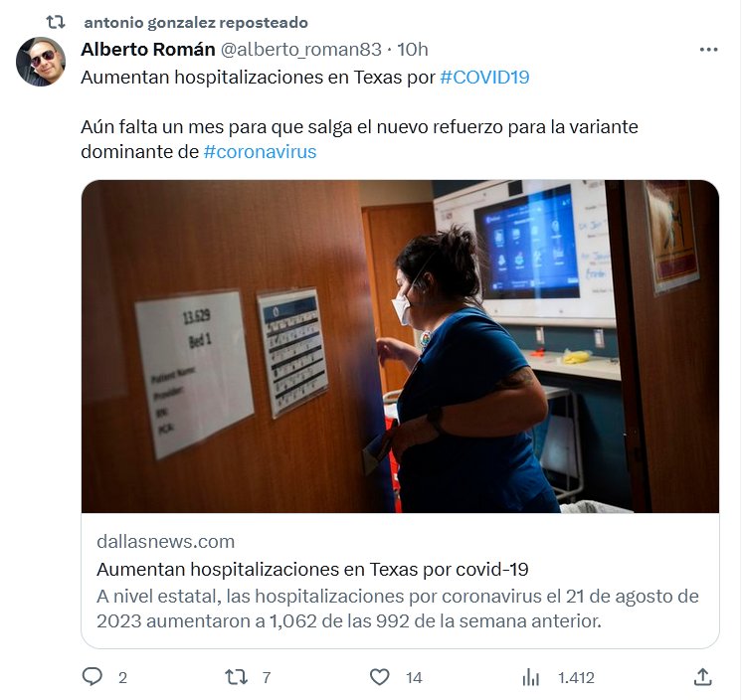Image resolution: width=742 pixels, height=700 pixels.
Task: Open Alberto Román's profile picture
Action: (41, 62)
